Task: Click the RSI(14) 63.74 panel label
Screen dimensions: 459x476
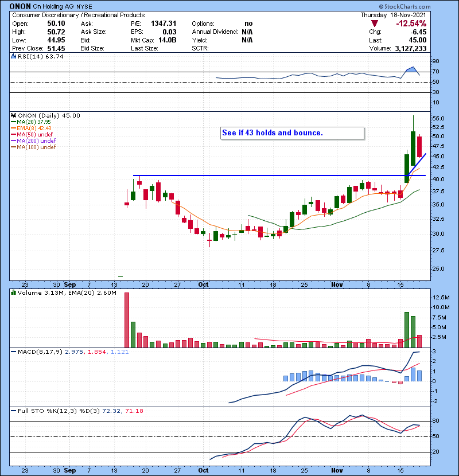Action: (41, 56)
